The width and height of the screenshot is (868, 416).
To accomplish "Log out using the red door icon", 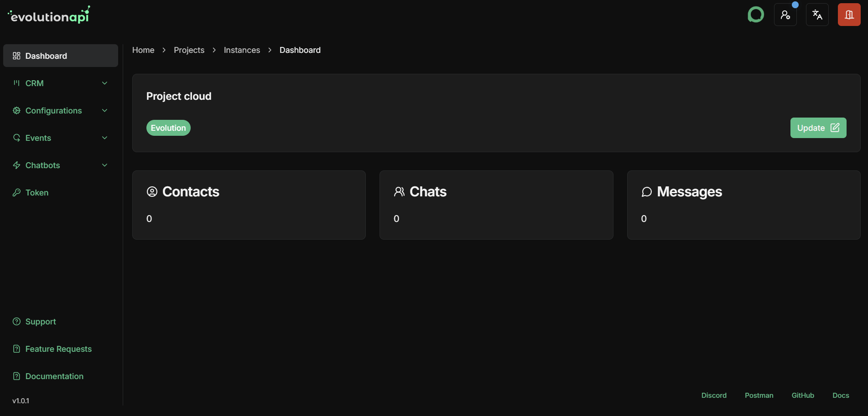I will [x=849, y=14].
